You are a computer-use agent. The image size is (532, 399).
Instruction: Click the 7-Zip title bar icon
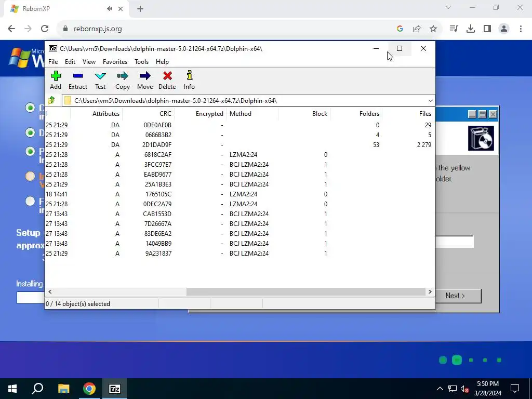pos(52,48)
